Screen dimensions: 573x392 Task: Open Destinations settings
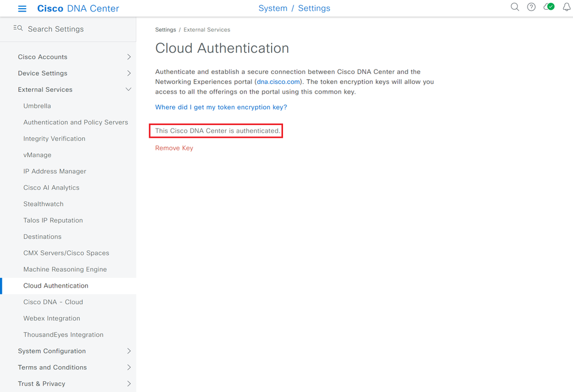[42, 236]
